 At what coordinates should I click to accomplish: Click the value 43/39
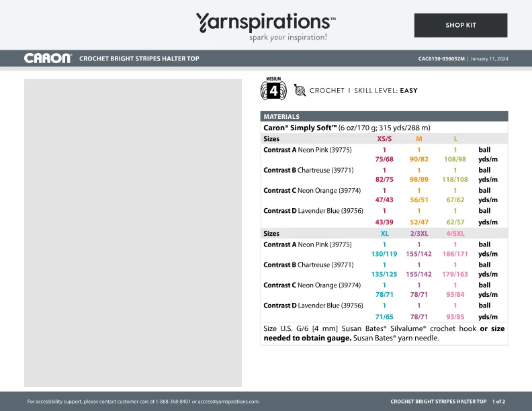click(x=384, y=222)
